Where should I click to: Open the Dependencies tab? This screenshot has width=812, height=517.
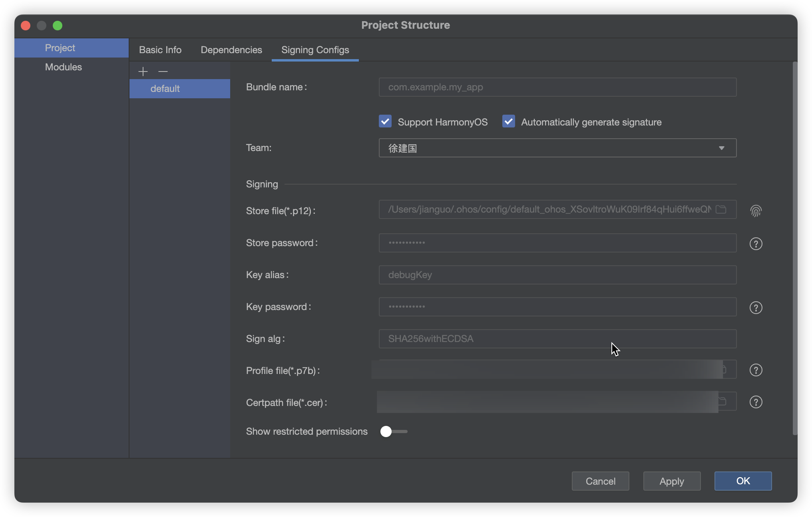point(231,50)
